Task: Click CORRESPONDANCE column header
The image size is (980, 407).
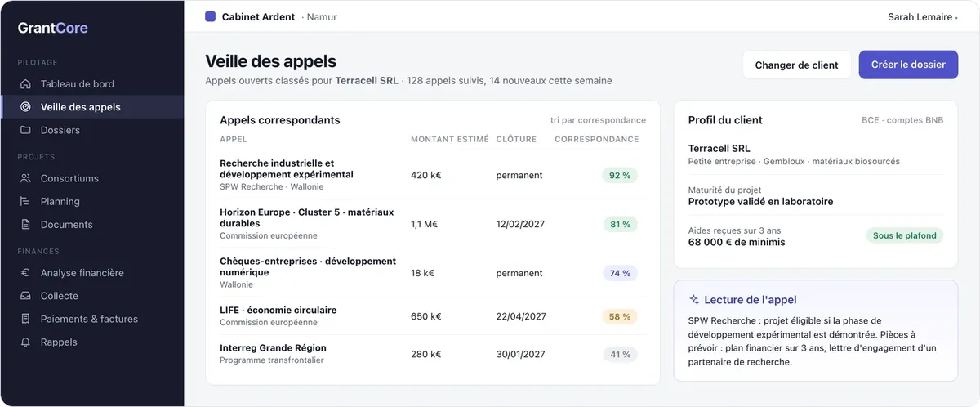Action: coord(597,139)
